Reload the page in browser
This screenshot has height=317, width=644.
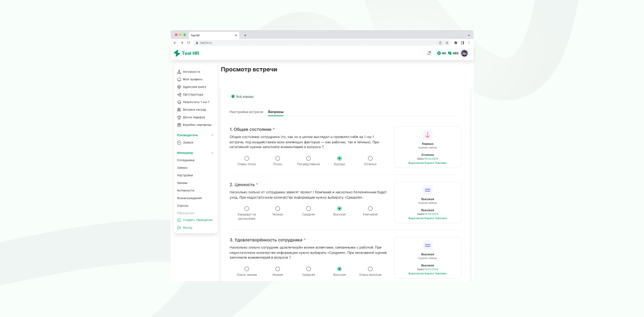tap(188, 43)
